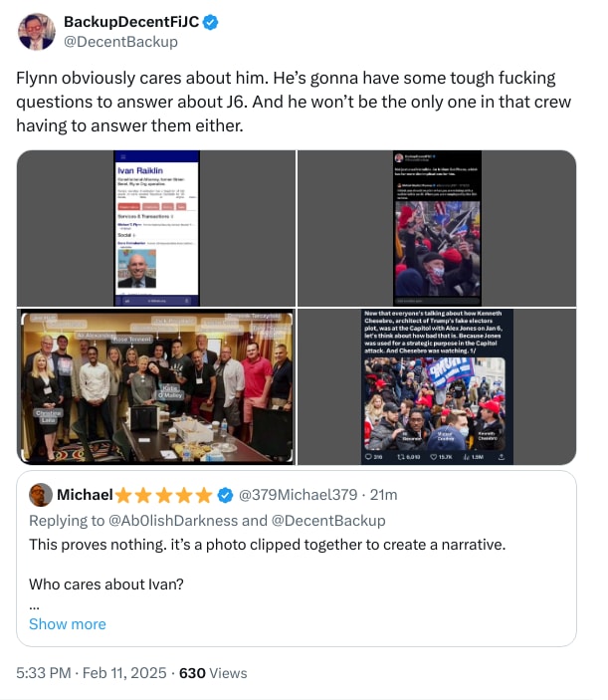Open the quoted tweet's reply text
Viewport: 608px width, 700px height.
point(269,545)
